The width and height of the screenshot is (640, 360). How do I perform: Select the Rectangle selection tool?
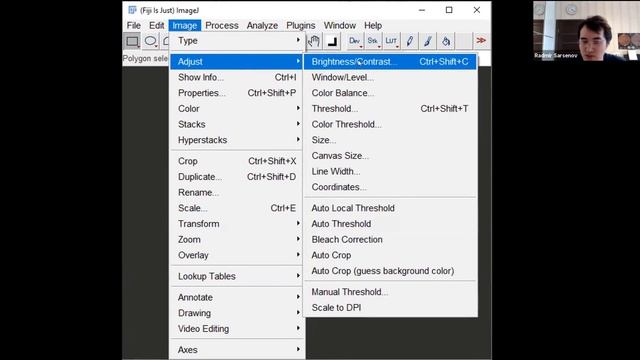(132, 41)
